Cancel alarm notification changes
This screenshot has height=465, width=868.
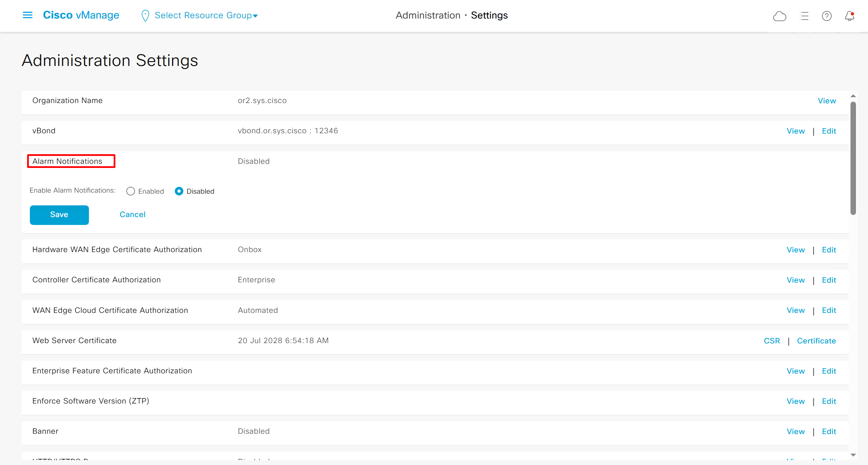coord(133,215)
